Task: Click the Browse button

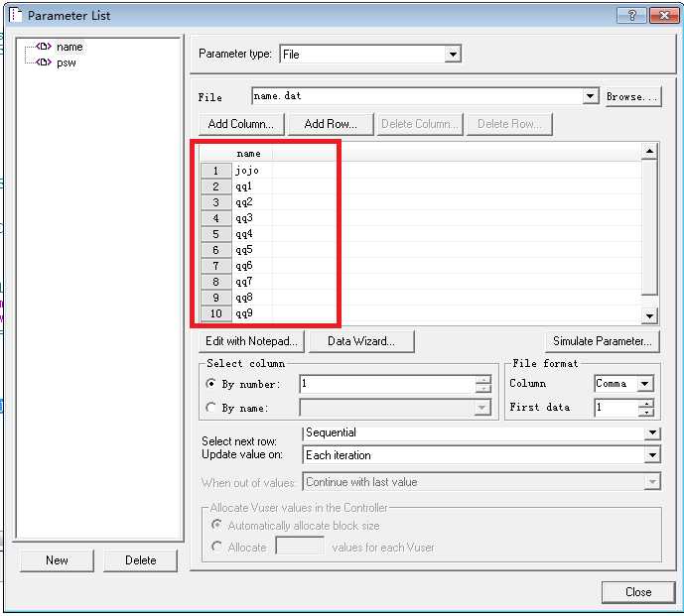Action: [631, 97]
